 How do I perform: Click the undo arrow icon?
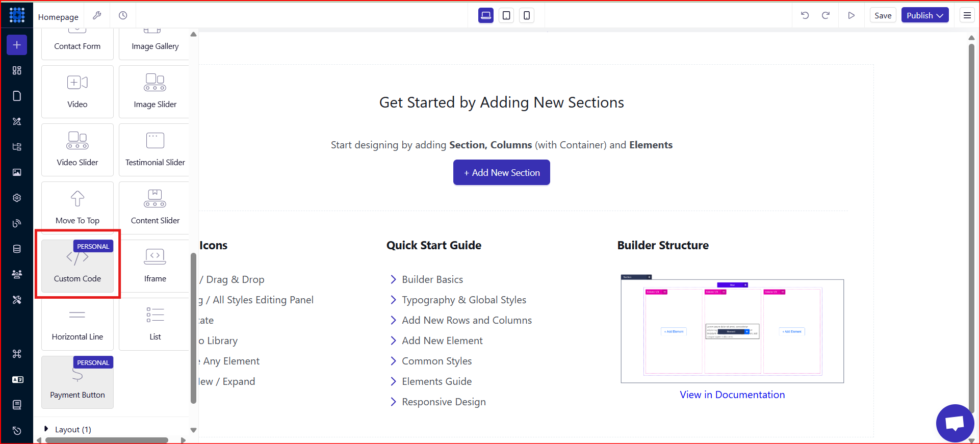tap(805, 15)
